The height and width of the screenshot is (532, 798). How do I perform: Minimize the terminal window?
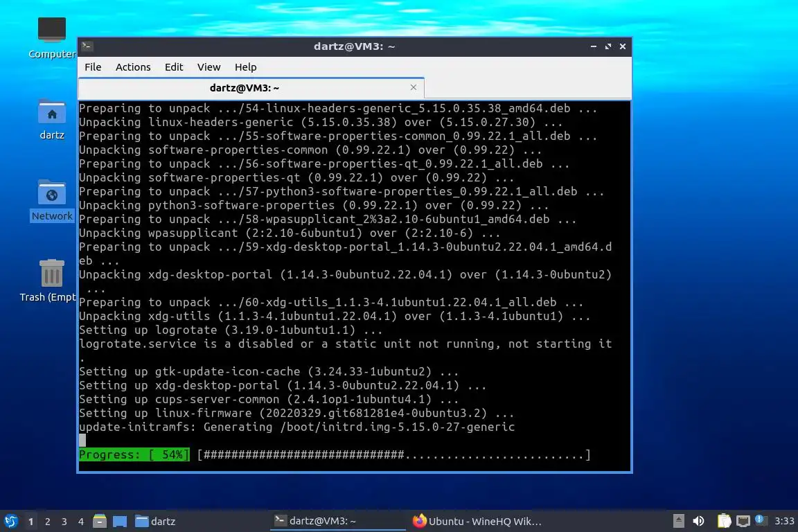click(594, 46)
